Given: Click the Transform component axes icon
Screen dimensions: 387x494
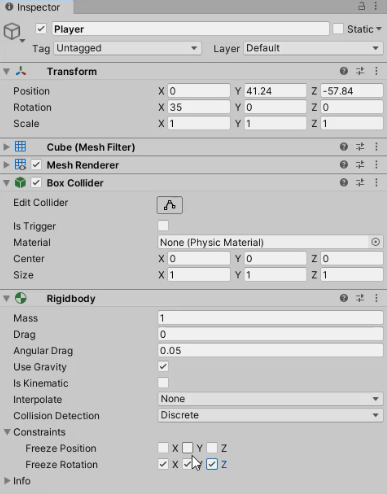Looking at the screenshot, I should tap(21, 71).
